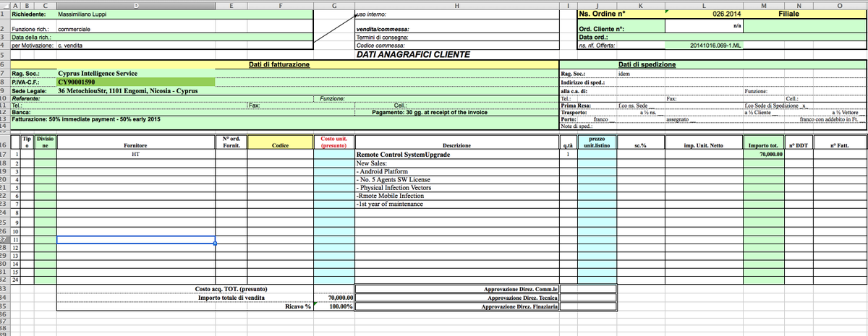Select column L header
Screen dimensions: 868x336
tap(703, 4)
